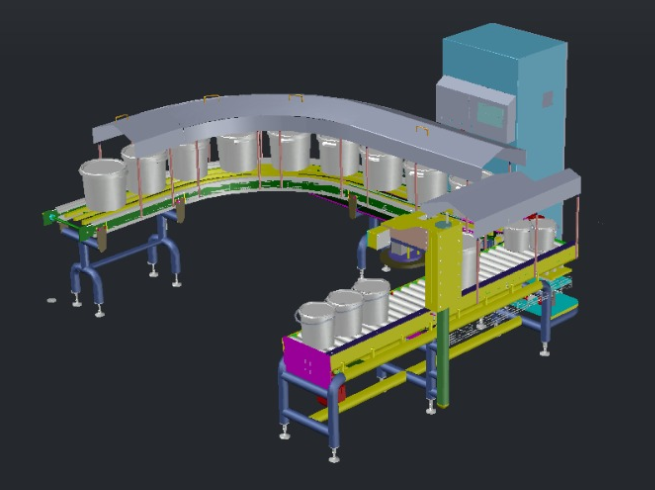Screen dimensions: 655x490
Task: Click the small disc on the floor at left
Action: coord(51,299)
